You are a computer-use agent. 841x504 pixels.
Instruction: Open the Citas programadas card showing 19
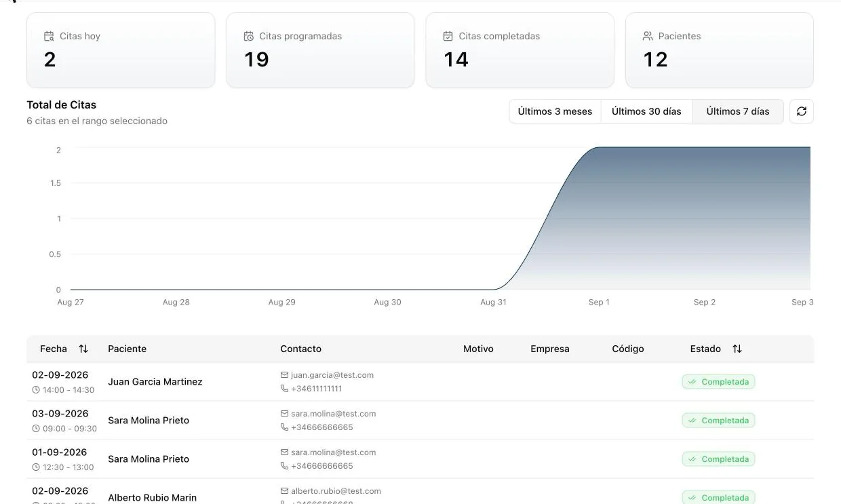(x=320, y=50)
